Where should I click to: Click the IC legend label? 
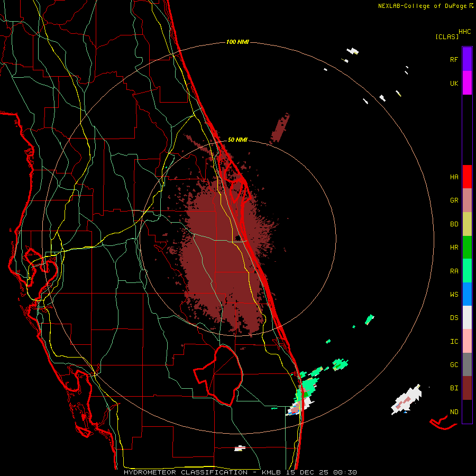coord(454,342)
